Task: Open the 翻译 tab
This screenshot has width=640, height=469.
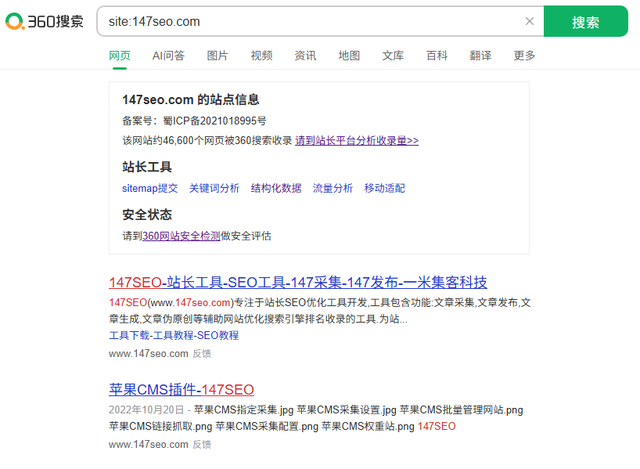Action: coord(480,55)
